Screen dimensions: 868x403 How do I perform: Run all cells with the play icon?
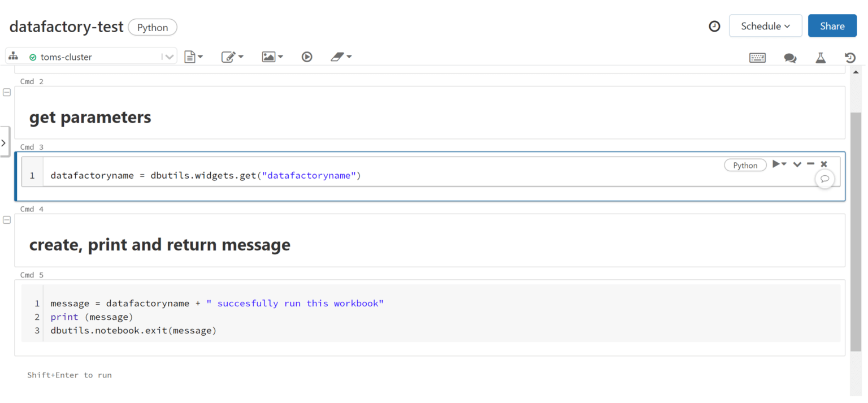point(307,57)
